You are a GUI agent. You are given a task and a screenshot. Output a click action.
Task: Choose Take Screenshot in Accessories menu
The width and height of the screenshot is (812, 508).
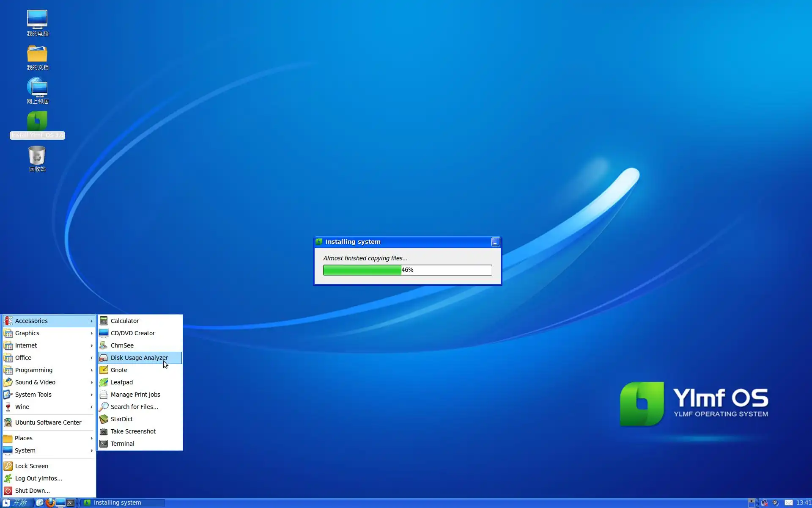pos(133,431)
